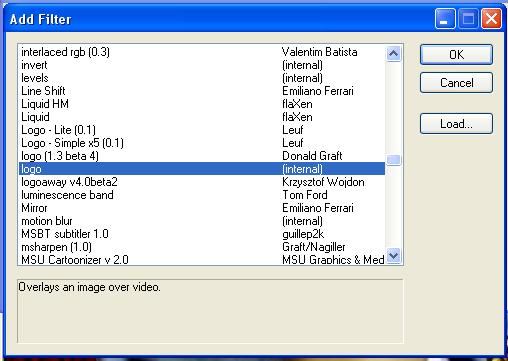Click author 'guillep2k' cell
Screen dimensions: 508x361
pyautogui.click(x=303, y=234)
